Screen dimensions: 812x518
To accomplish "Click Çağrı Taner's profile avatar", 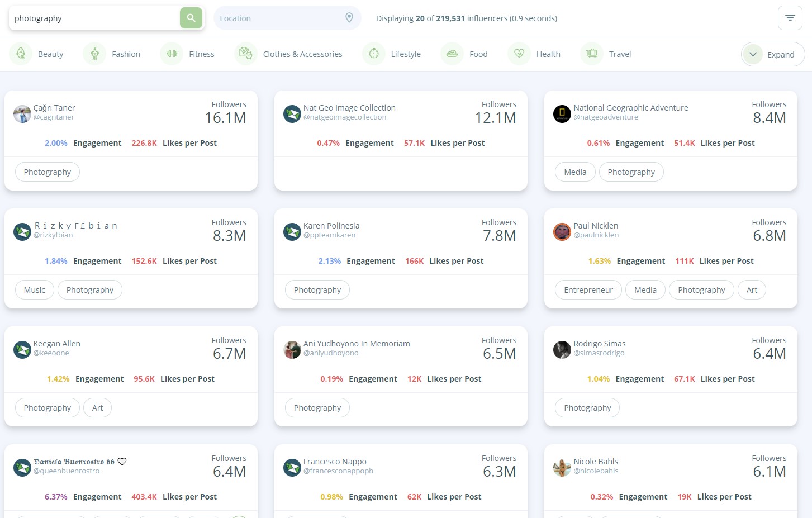I will click(22, 114).
